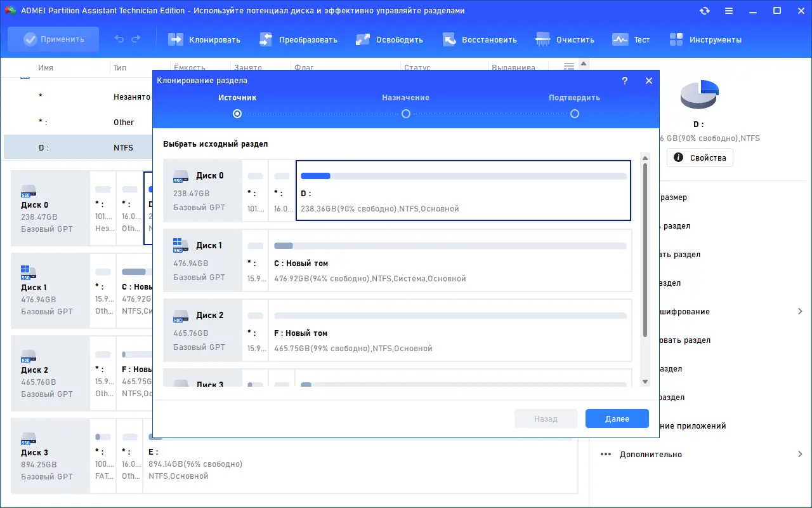Sort the partition list by Имя column

(x=46, y=68)
